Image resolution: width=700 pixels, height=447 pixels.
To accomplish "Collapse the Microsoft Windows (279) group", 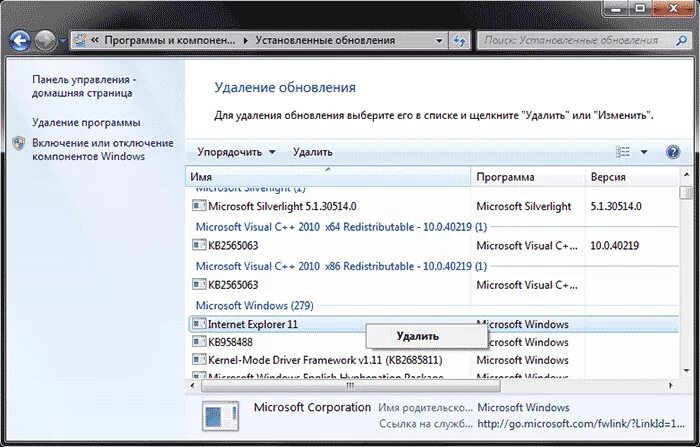I will pos(254,305).
